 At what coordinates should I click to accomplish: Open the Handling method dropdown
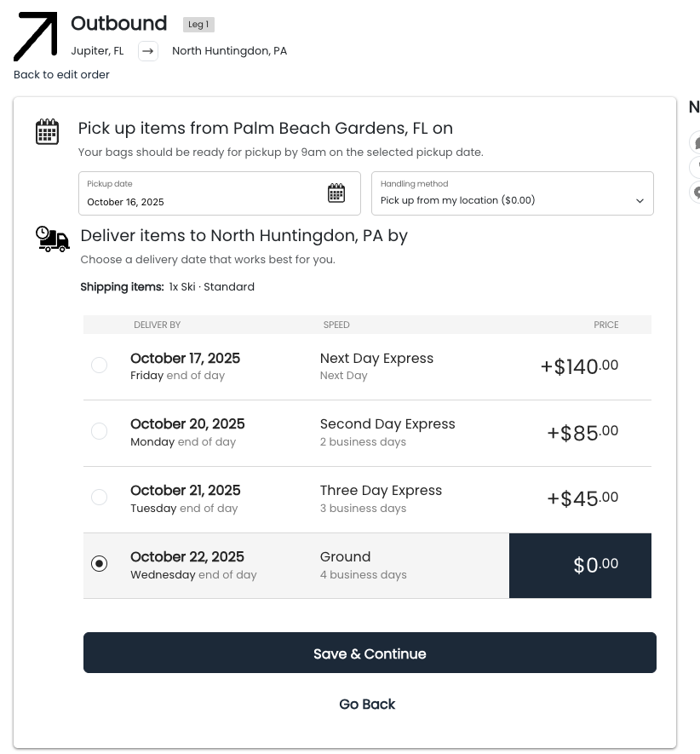513,193
